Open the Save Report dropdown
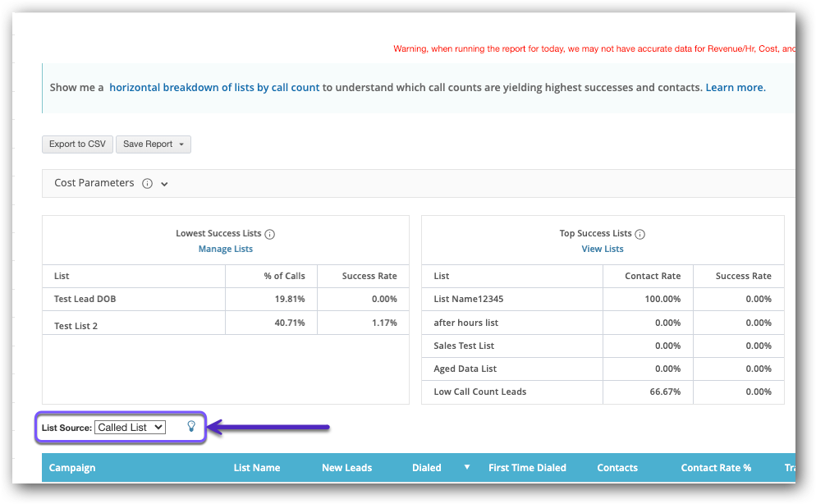Viewport: 816px width, 504px height. [154, 144]
